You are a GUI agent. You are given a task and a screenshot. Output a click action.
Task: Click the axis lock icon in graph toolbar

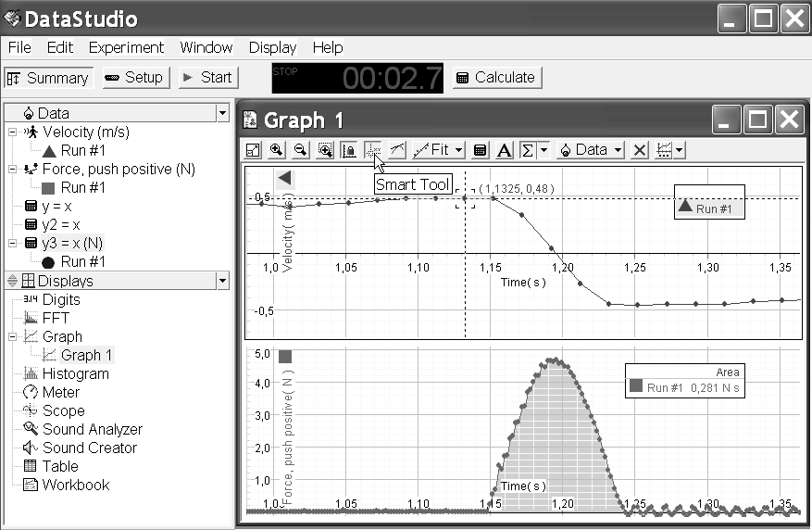point(349,150)
